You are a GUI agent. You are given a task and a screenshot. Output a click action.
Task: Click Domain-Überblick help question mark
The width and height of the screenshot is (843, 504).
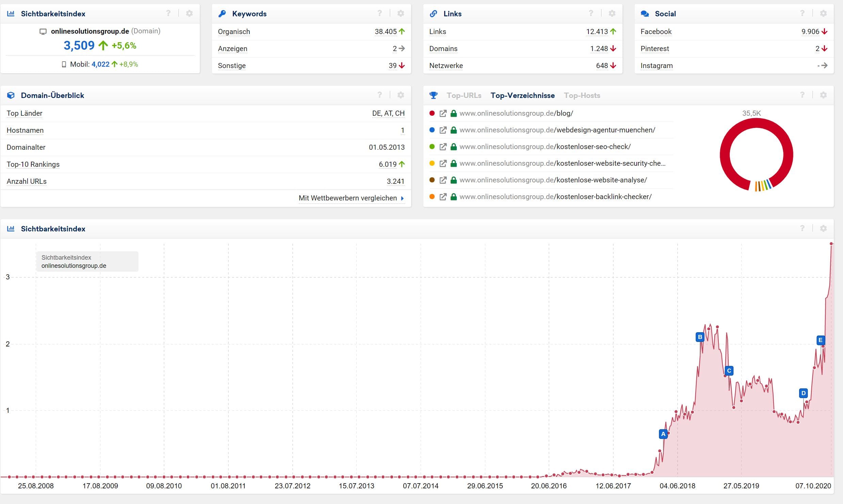click(379, 95)
